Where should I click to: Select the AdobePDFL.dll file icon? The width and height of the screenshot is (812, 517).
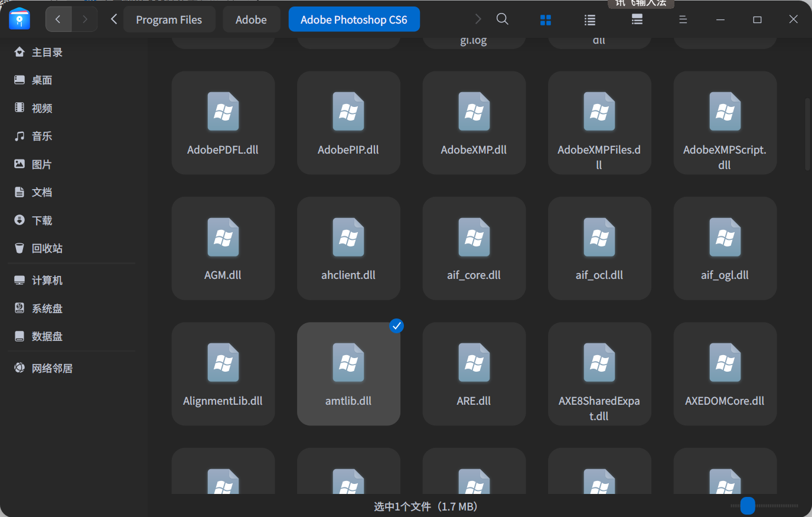(223, 112)
